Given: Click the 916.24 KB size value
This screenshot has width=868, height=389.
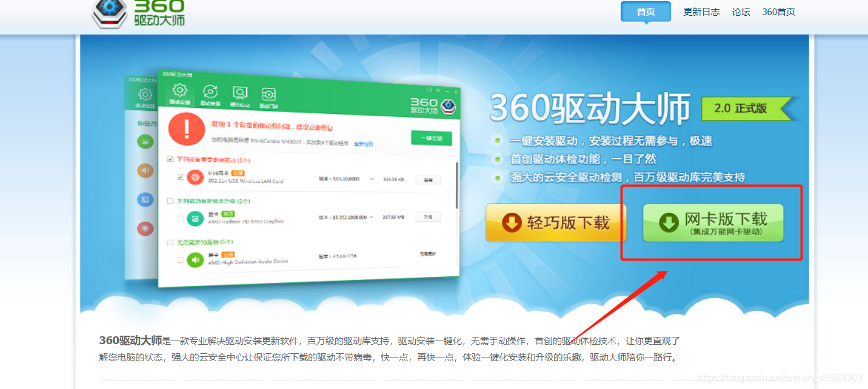Looking at the screenshot, I should (x=393, y=180).
